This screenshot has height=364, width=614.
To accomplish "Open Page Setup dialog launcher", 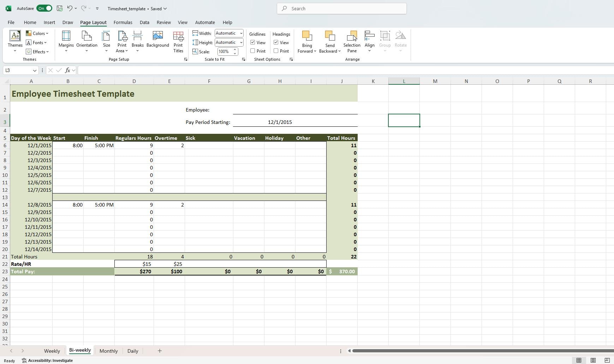I will pyautogui.click(x=186, y=60).
